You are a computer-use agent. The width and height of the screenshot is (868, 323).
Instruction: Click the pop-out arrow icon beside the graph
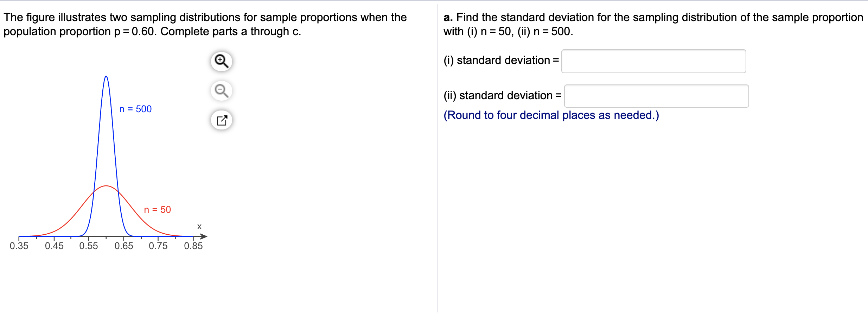221,120
